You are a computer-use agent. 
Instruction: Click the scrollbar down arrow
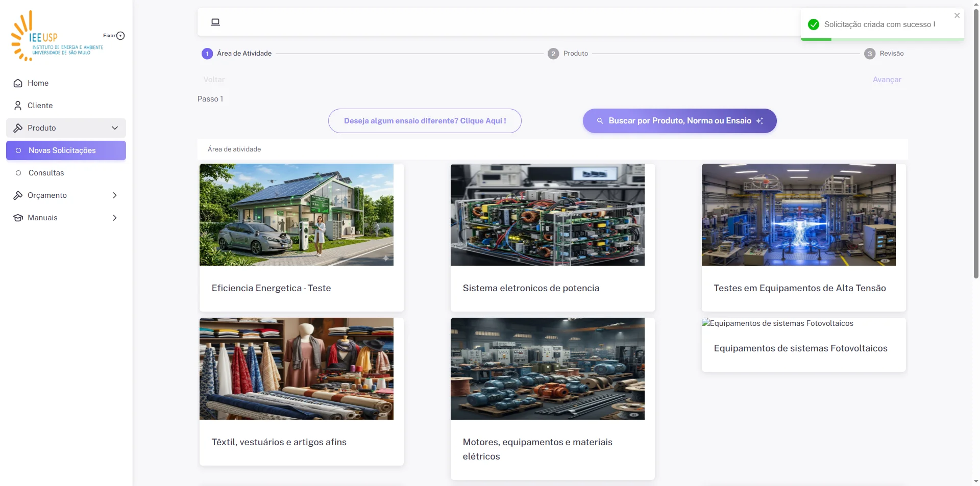pos(976,481)
